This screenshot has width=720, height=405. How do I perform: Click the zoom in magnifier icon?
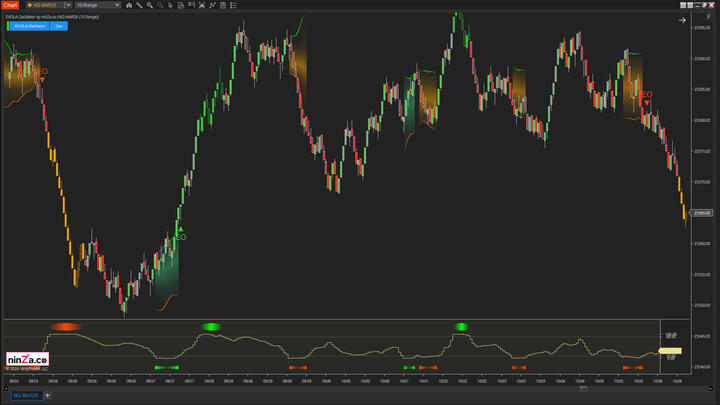(x=150, y=5)
